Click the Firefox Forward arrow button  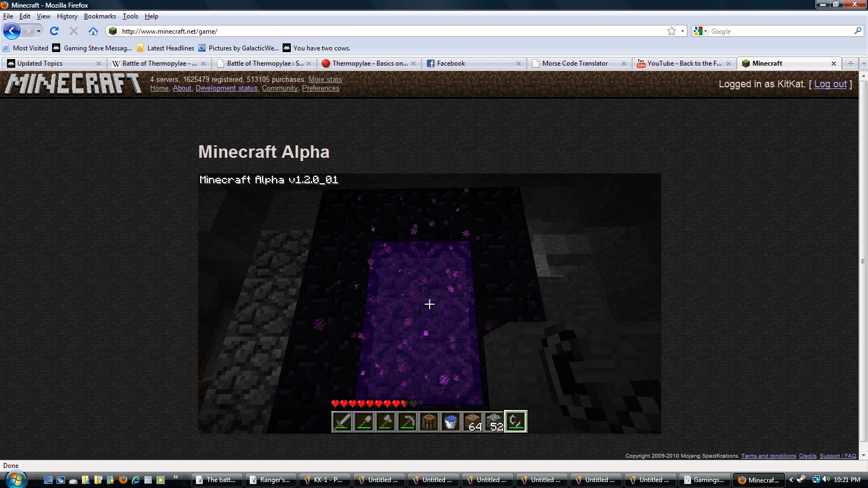(28, 31)
